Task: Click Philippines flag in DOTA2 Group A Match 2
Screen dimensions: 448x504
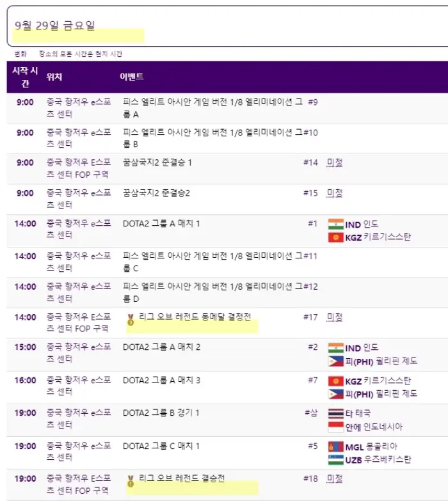Action: pos(335,361)
